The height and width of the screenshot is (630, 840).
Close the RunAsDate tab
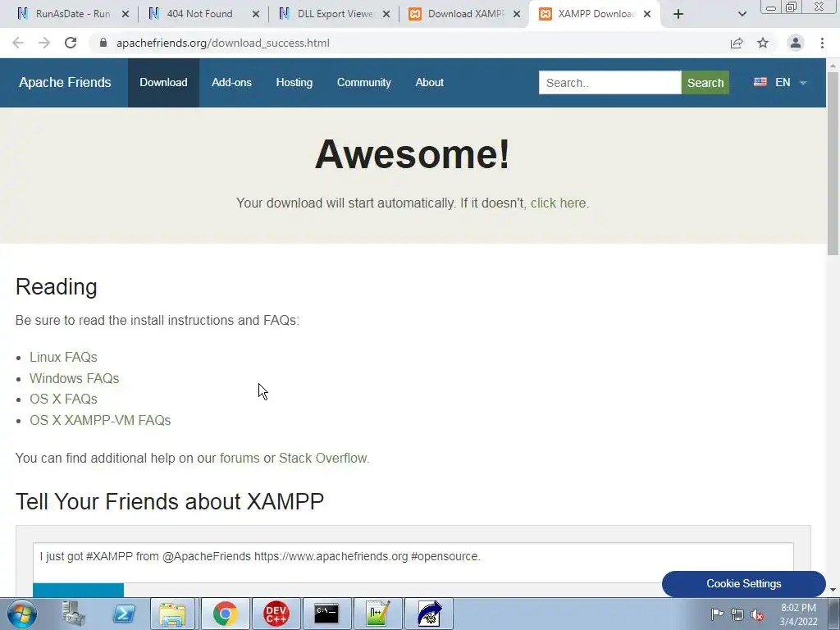(x=126, y=14)
